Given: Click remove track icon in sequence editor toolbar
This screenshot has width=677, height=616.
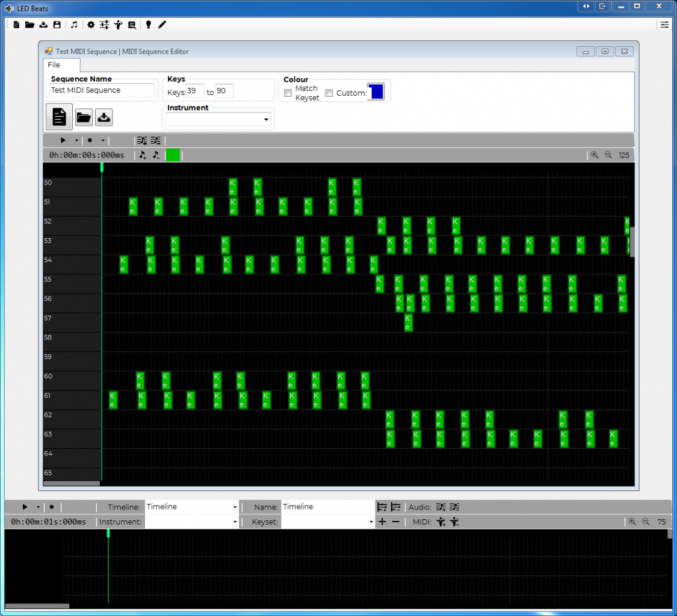Looking at the screenshot, I should (x=155, y=140).
